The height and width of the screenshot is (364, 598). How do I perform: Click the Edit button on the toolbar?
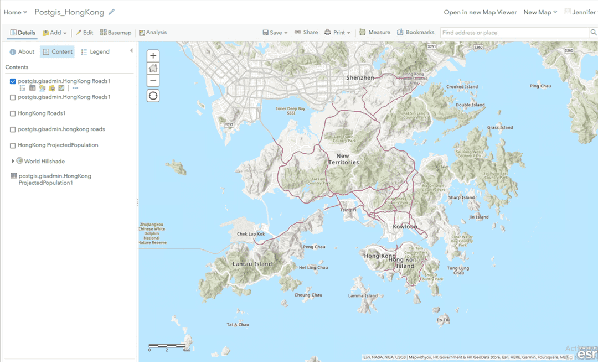tap(85, 32)
